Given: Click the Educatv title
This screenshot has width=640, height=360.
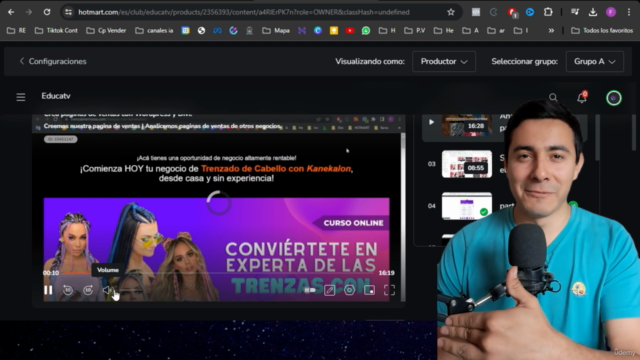Looking at the screenshot, I should 56,96.
